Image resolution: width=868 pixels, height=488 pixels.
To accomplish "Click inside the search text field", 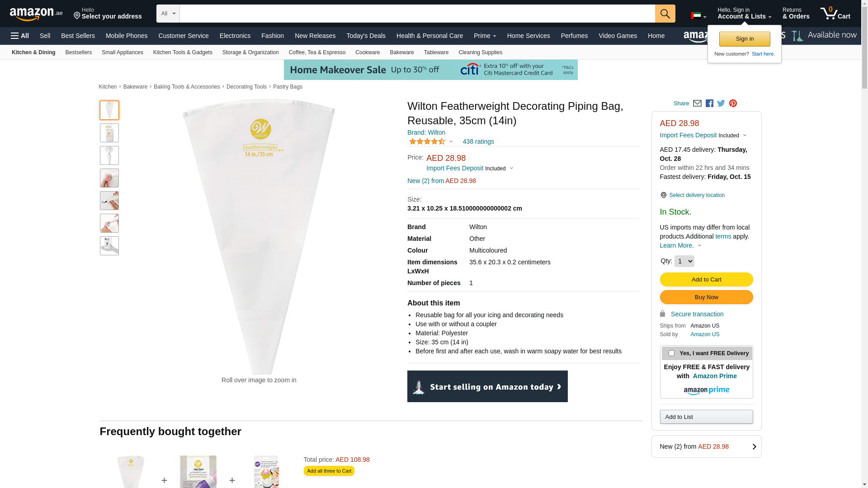I will [417, 14].
